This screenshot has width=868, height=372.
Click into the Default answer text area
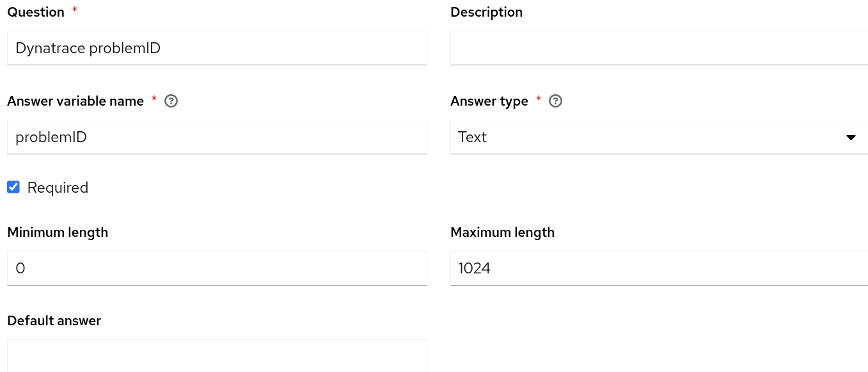coord(217,356)
